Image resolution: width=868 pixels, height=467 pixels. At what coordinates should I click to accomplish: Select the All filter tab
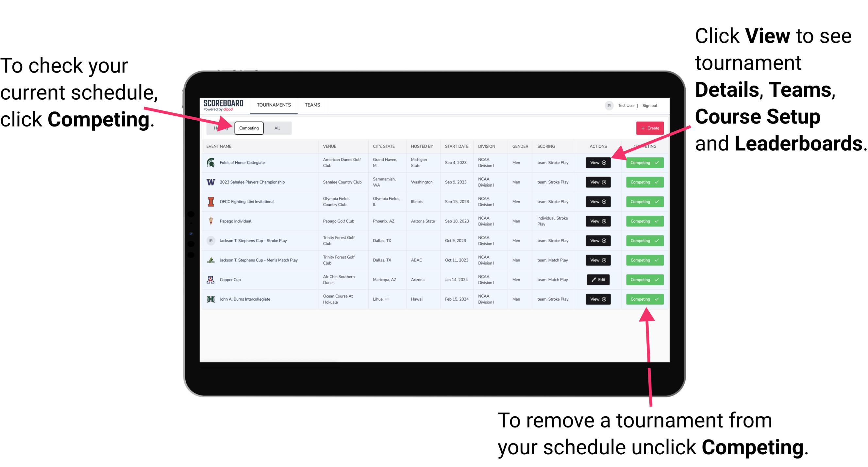click(x=276, y=128)
